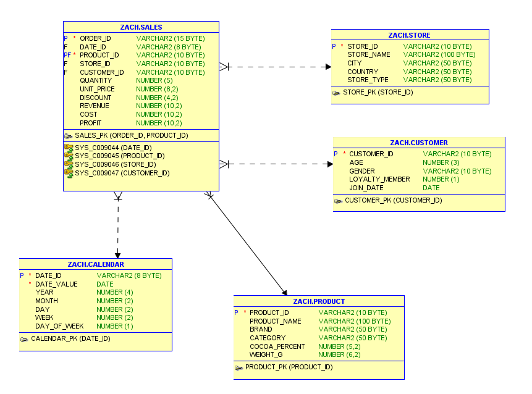Select the ZACH.CALENDAR table header
The width and height of the screenshot is (532, 394).
96,264
